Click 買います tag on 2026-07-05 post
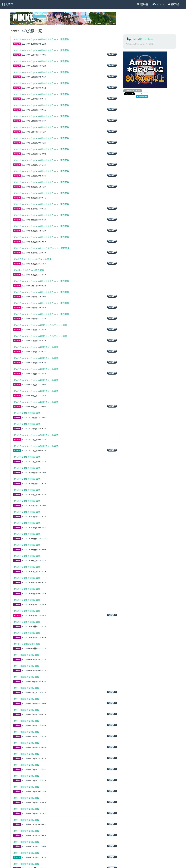This screenshot has width=186, height=868. [x=17, y=77]
